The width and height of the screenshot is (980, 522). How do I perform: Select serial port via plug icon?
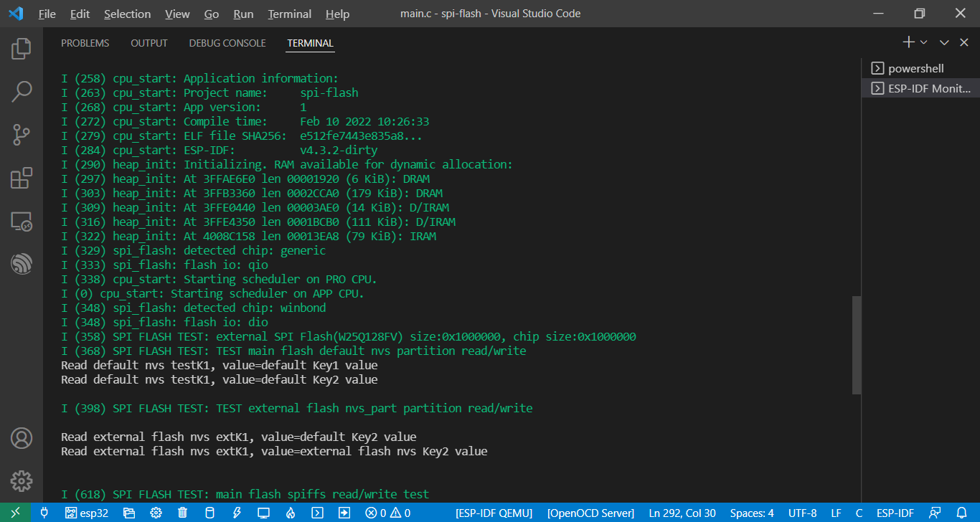click(x=45, y=513)
